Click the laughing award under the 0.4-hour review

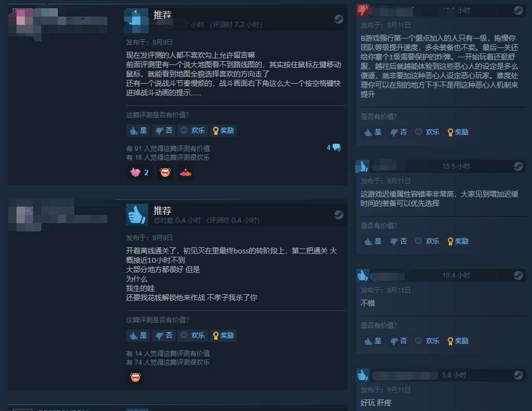click(135, 377)
